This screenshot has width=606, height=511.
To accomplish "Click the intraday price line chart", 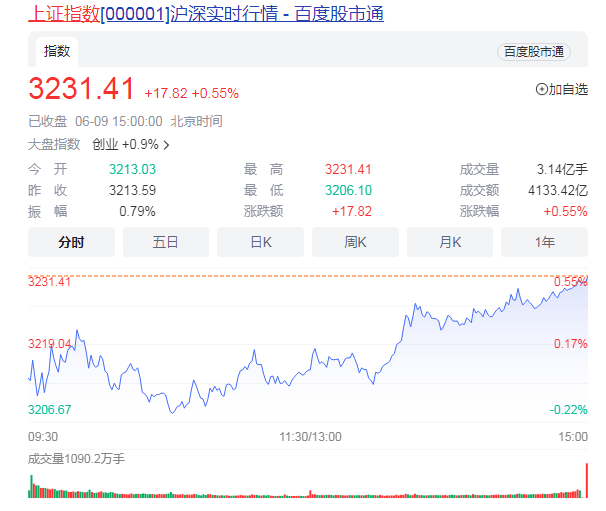I will tap(300, 350).
